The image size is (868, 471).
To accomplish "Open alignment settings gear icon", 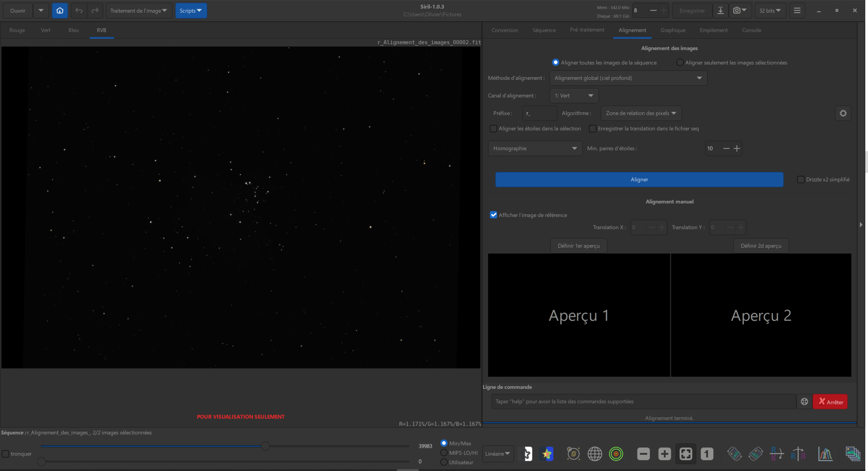I will click(843, 113).
